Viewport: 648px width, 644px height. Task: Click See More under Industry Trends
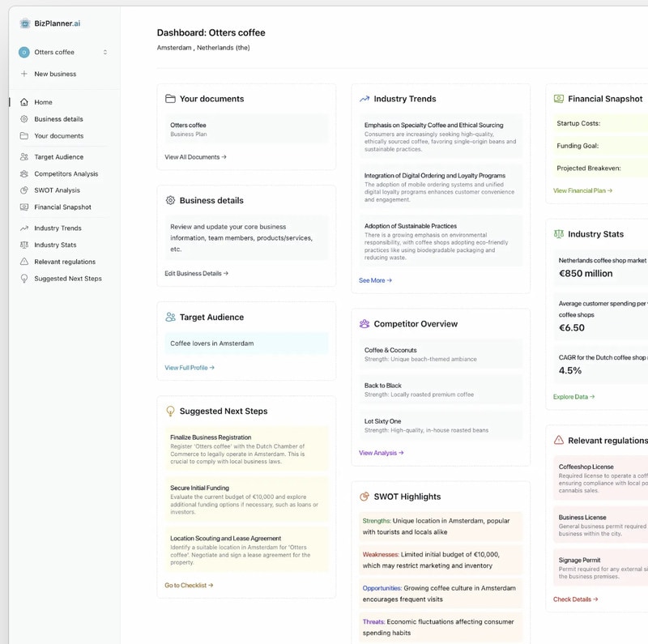pyautogui.click(x=375, y=280)
